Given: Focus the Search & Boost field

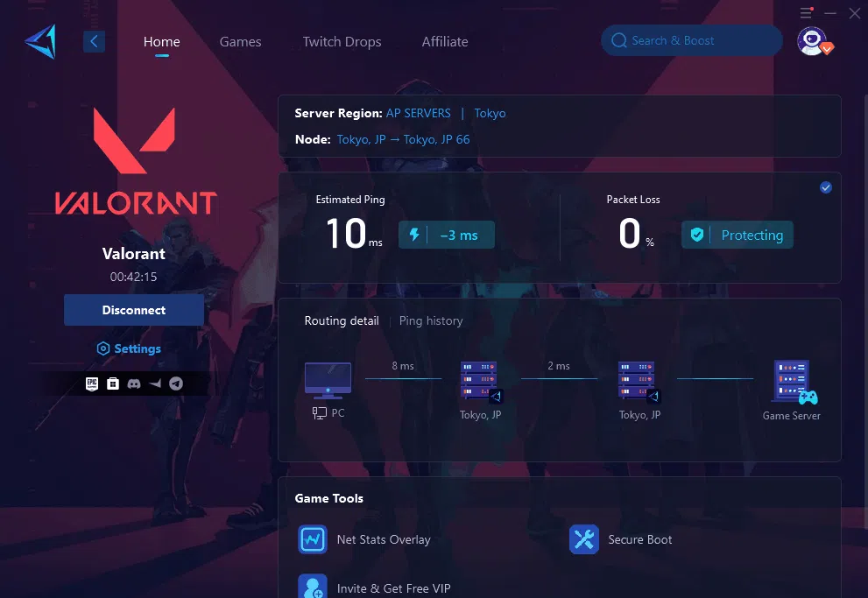Looking at the screenshot, I should tap(692, 40).
